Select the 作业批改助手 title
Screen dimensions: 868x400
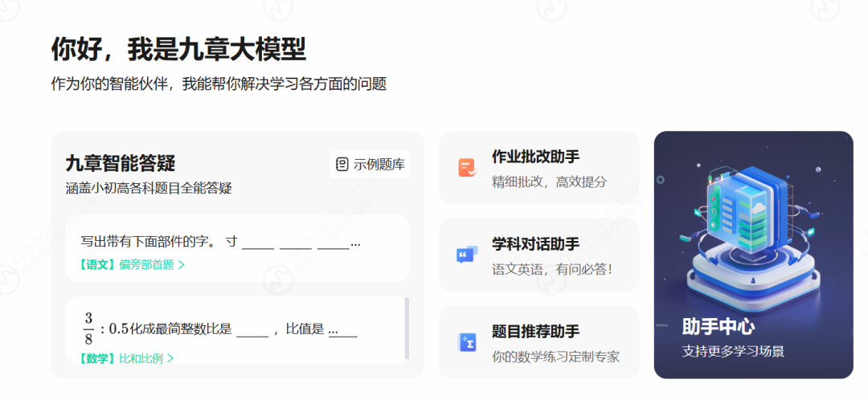tap(535, 157)
